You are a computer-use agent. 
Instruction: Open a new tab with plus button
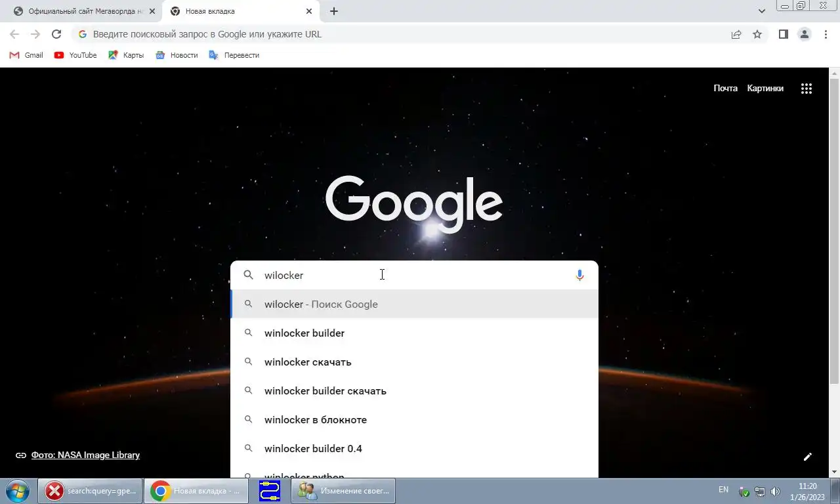(333, 11)
